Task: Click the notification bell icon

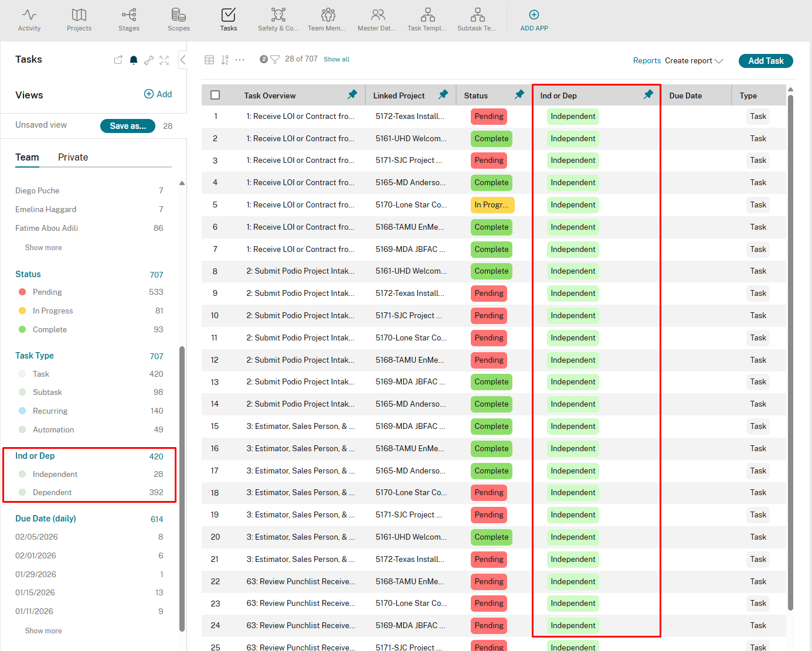Action: (x=134, y=60)
